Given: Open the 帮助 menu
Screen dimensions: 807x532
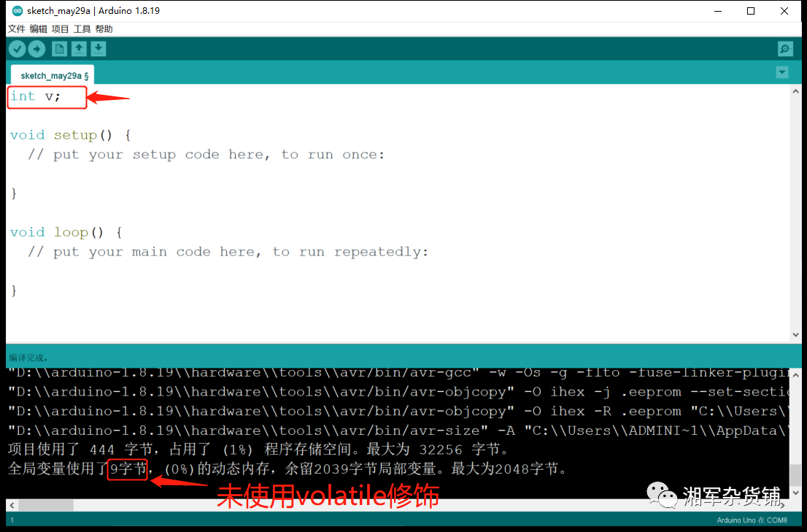Looking at the screenshot, I should [x=104, y=28].
